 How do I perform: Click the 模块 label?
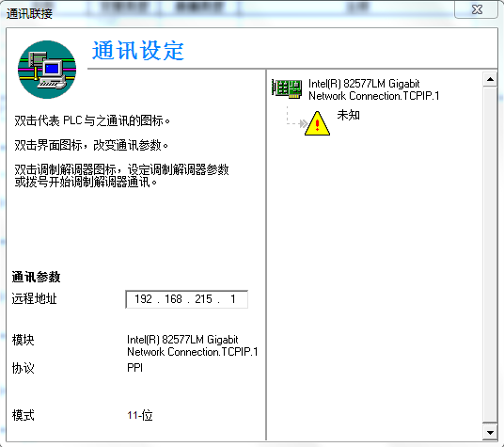click(23, 340)
